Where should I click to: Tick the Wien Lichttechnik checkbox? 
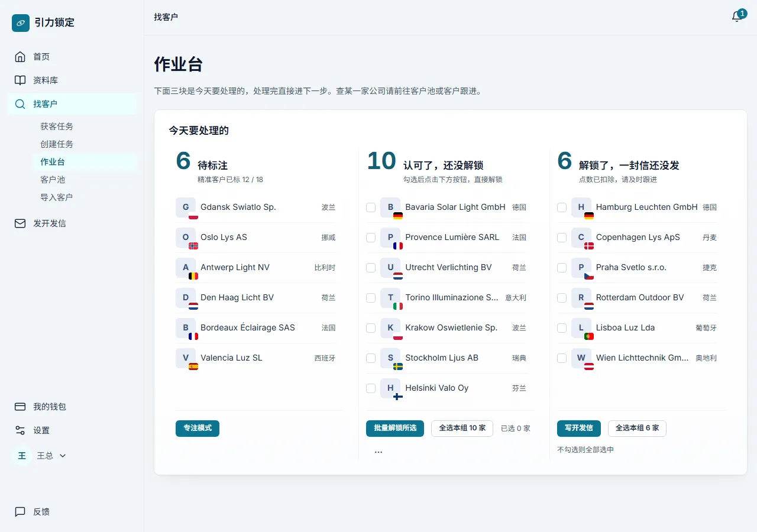pos(562,358)
